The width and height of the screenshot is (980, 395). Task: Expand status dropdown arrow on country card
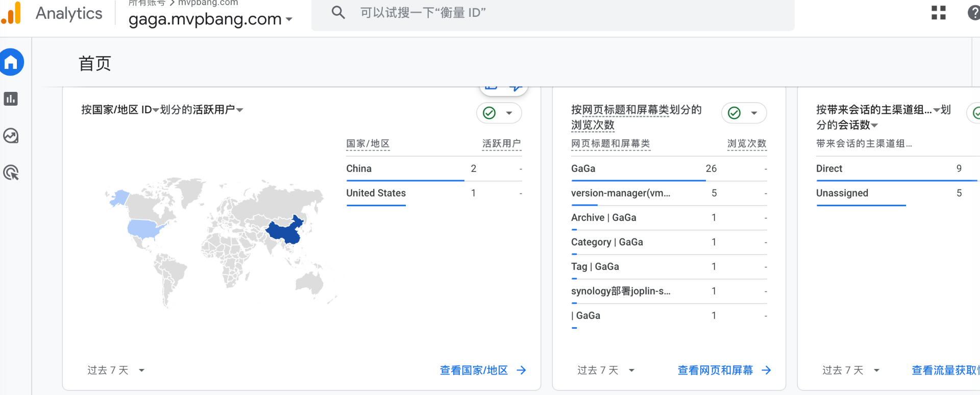[x=509, y=113]
